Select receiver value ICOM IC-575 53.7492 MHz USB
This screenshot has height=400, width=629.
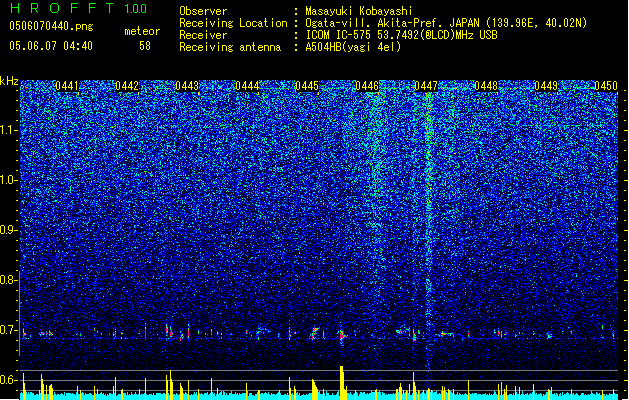[401, 35]
